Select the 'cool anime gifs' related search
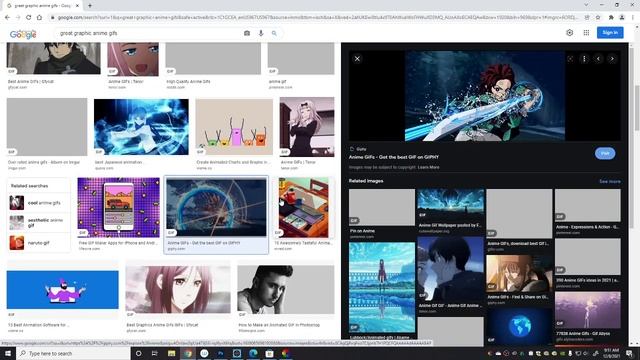Screen dimensions: 640x360 [39, 203]
